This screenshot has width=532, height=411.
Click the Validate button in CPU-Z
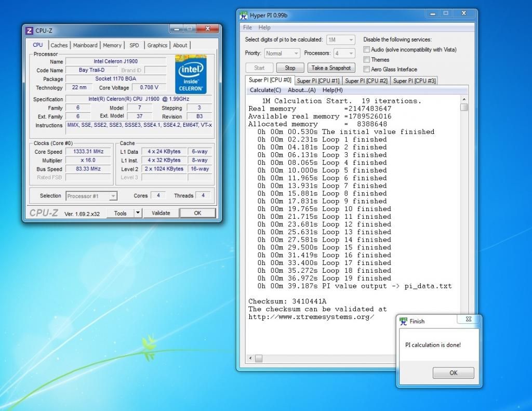pos(161,213)
